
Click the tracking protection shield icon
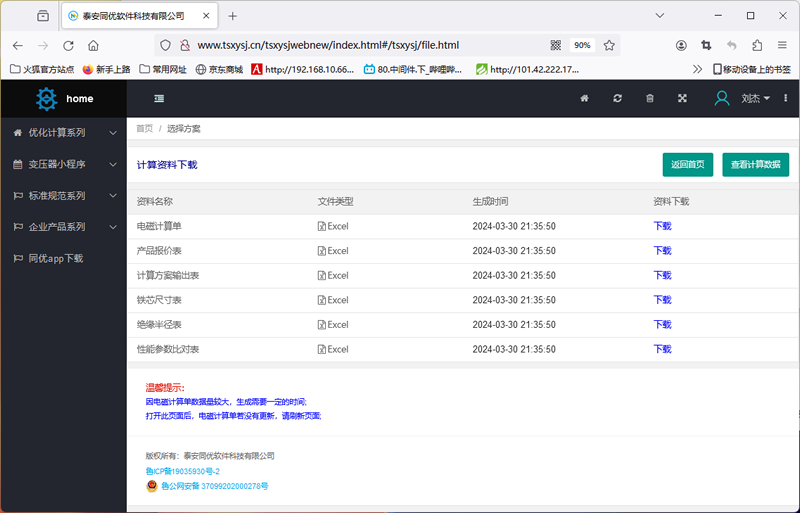pyautogui.click(x=165, y=45)
